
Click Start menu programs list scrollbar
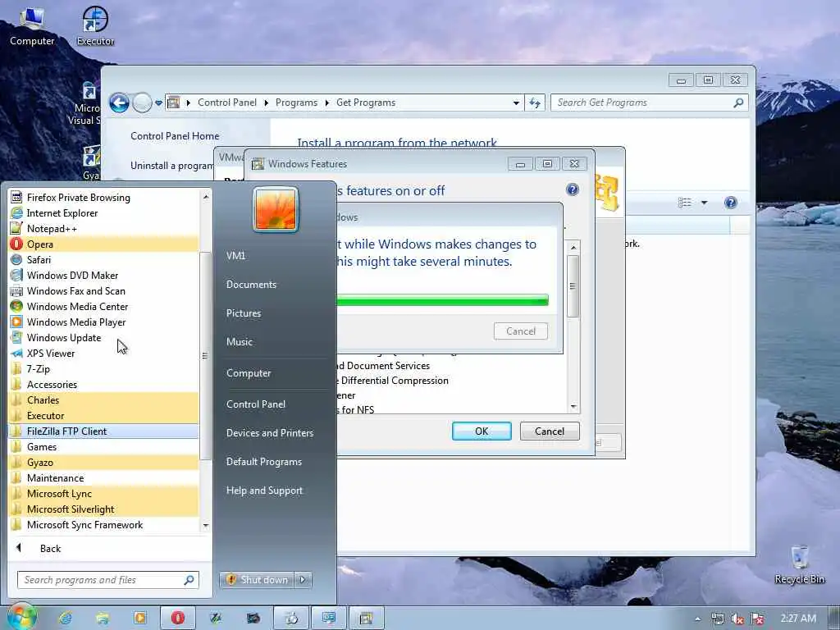[x=205, y=355]
